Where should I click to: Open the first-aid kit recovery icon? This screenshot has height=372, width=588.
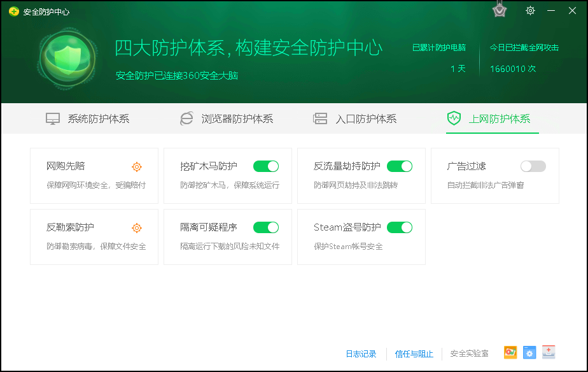[x=549, y=352]
